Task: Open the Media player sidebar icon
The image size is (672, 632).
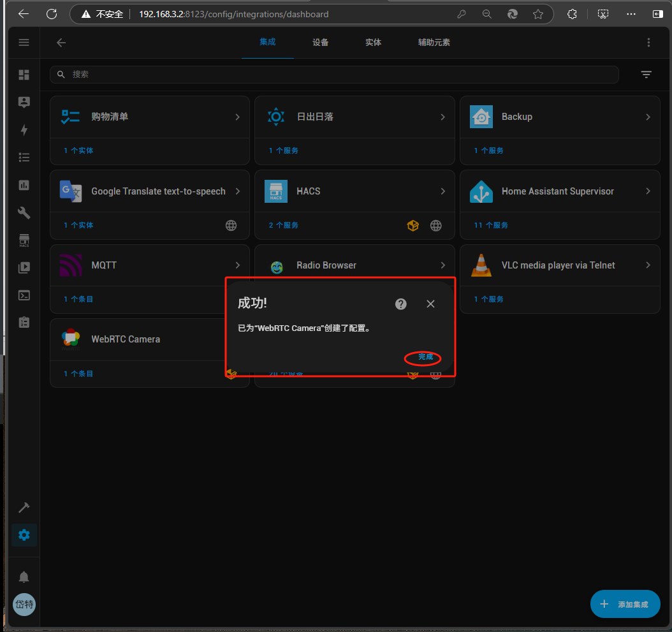Action: [x=24, y=268]
